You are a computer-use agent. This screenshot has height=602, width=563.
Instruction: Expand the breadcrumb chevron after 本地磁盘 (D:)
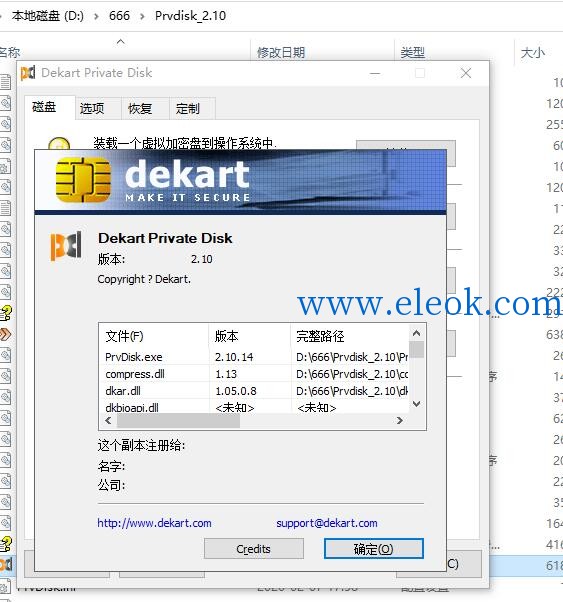(96, 17)
